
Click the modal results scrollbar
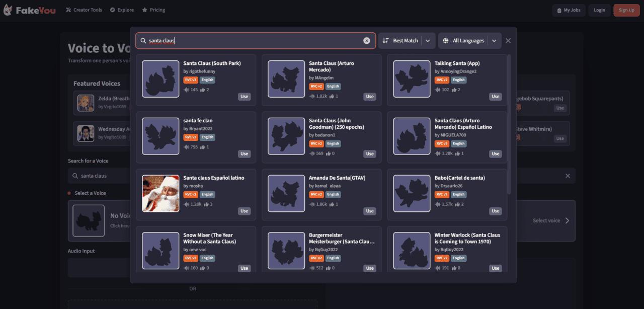tap(509, 124)
